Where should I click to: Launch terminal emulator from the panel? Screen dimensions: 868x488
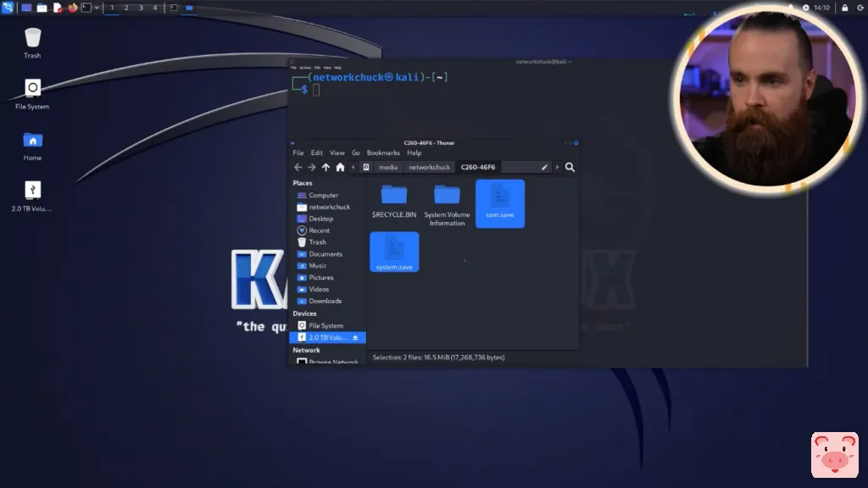(x=86, y=8)
